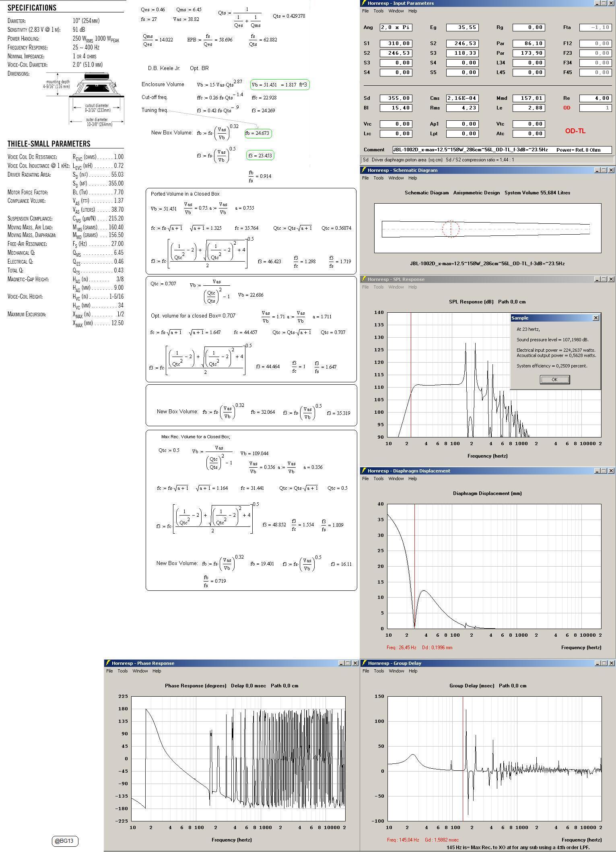Click the Mmd field showing 157,01
The height and width of the screenshot is (852, 616).
click(529, 98)
